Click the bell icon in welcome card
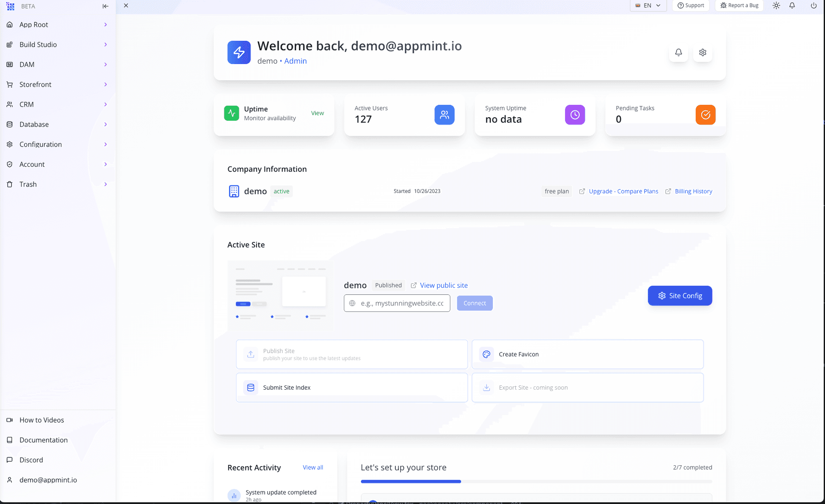Viewport: 825px width, 504px height. [x=678, y=52]
